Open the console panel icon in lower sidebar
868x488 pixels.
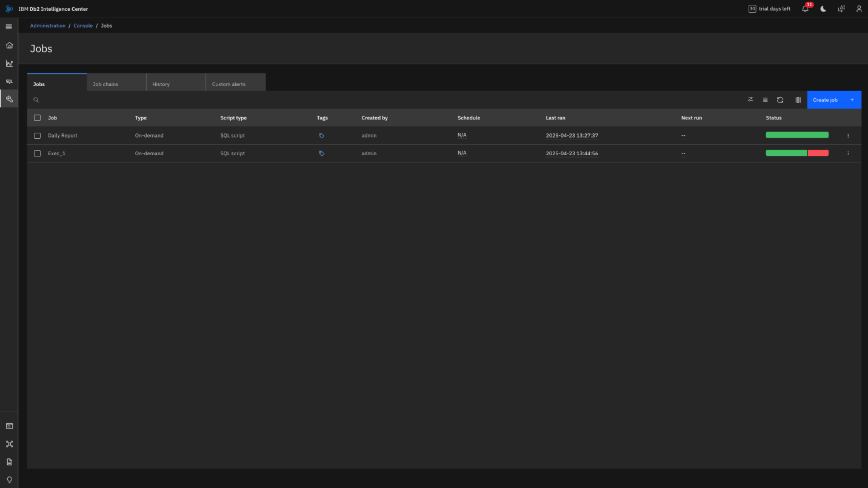pyautogui.click(x=9, y=426)
